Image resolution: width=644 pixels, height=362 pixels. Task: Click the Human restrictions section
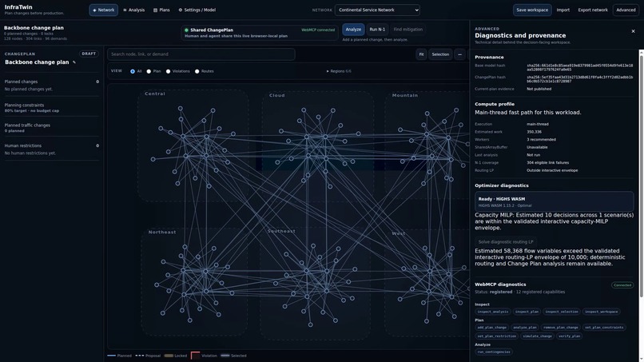[51, 149]
